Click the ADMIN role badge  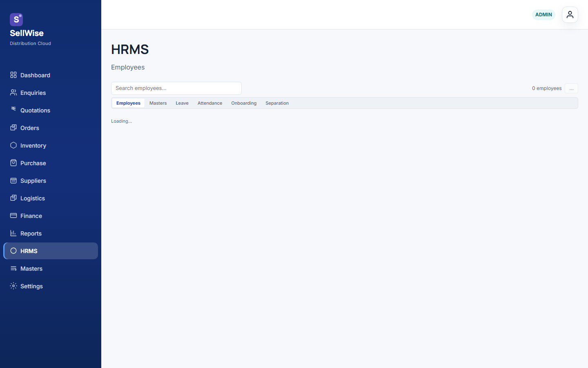coord(543,15)
